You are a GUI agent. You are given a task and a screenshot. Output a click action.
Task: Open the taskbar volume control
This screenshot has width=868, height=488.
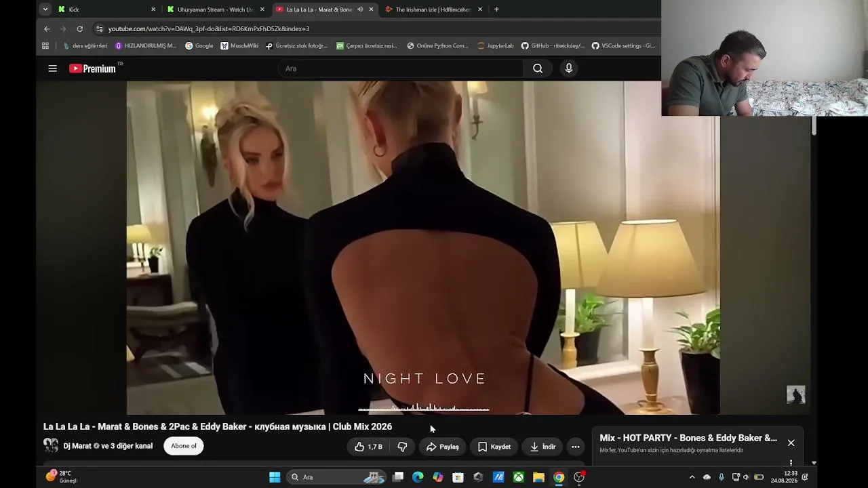click(746, 477)
